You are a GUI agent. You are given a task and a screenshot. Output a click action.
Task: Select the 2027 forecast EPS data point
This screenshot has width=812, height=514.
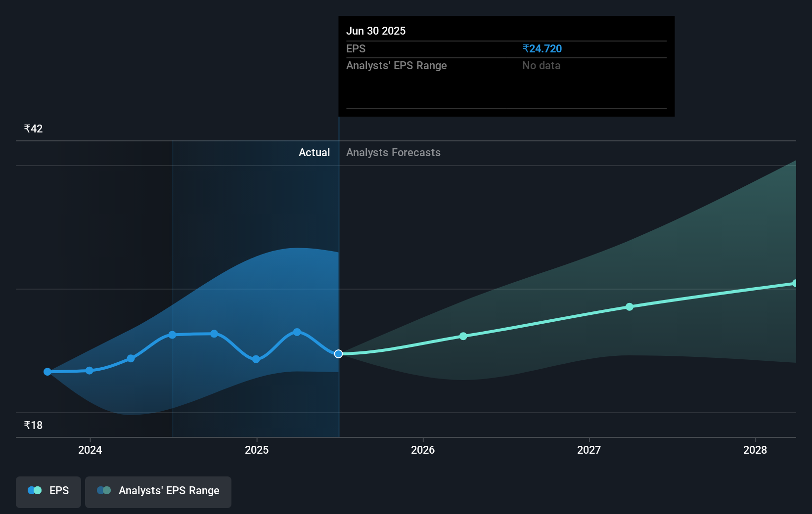pyautogui.click(x=629, y=307)
